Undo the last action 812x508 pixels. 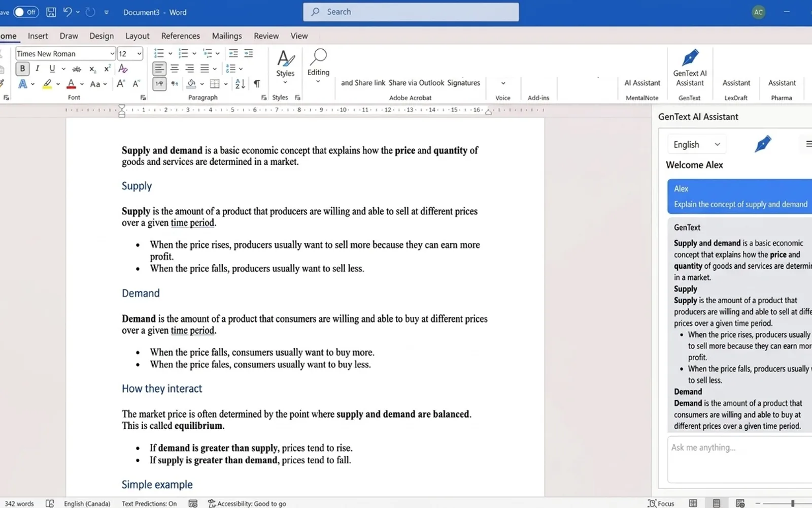tap(67, 12)
